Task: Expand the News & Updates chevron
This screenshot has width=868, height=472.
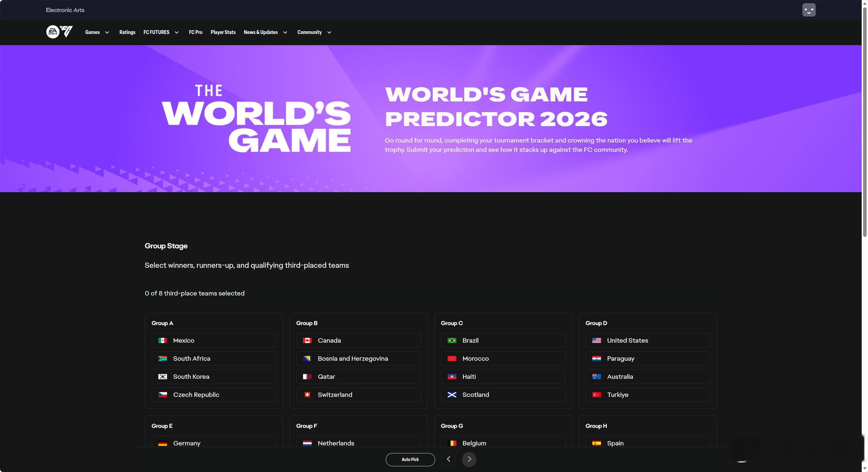Action: point(285,32)
